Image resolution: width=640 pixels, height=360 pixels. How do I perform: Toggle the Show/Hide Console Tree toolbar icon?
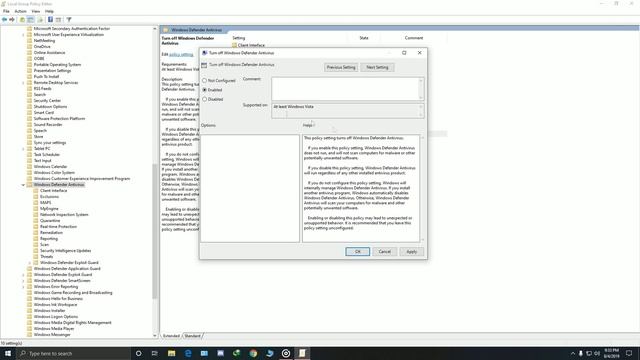click(31, 20)
